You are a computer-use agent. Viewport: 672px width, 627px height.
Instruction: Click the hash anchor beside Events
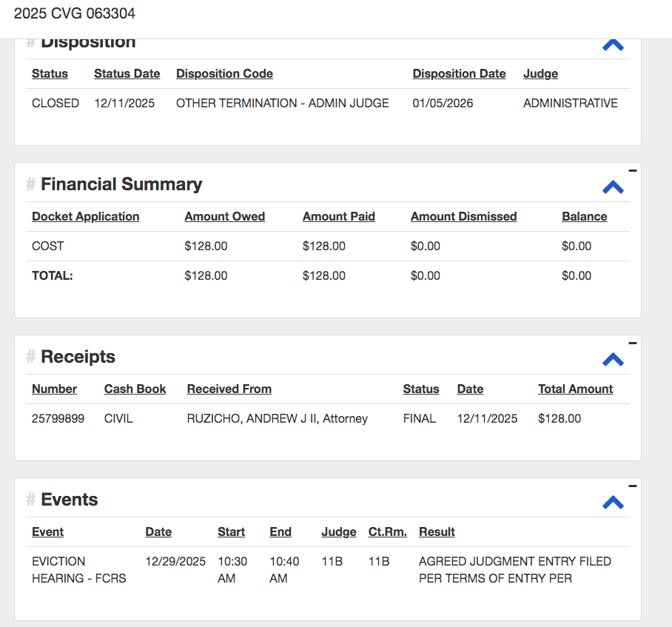[31, 500]
